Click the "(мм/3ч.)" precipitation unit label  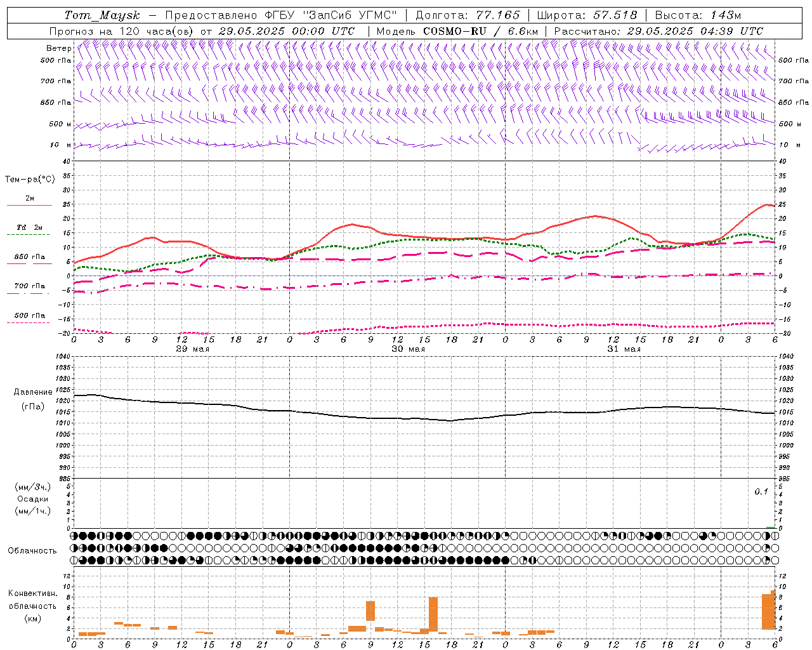[x=33, y=487]
